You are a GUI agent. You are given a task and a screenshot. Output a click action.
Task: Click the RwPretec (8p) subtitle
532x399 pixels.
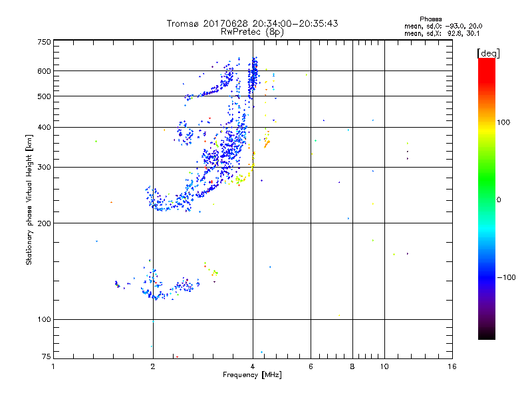(x=252, y=32)
